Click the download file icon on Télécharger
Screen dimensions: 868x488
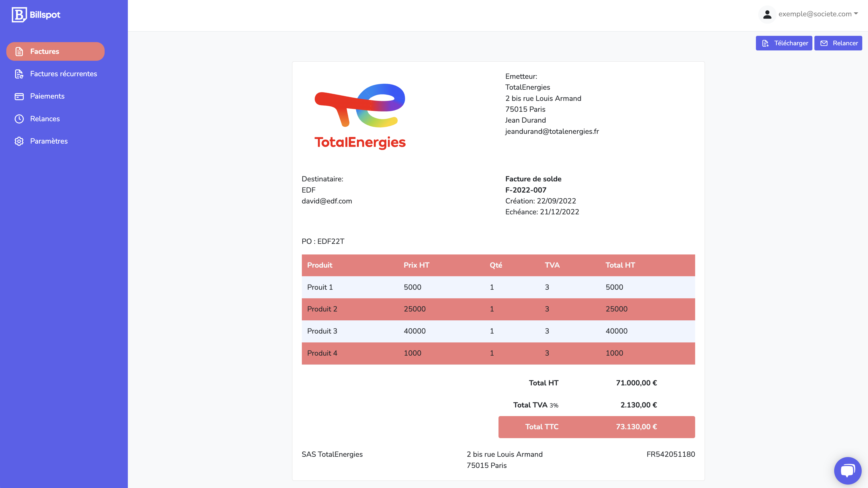pos(765,43)
